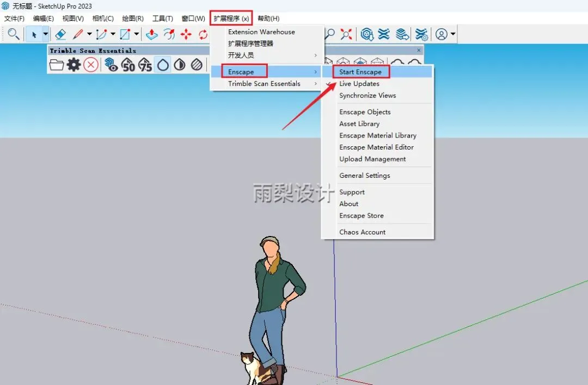
Task: Toggle the outlined drop render mode
Action: click(163, 65)
